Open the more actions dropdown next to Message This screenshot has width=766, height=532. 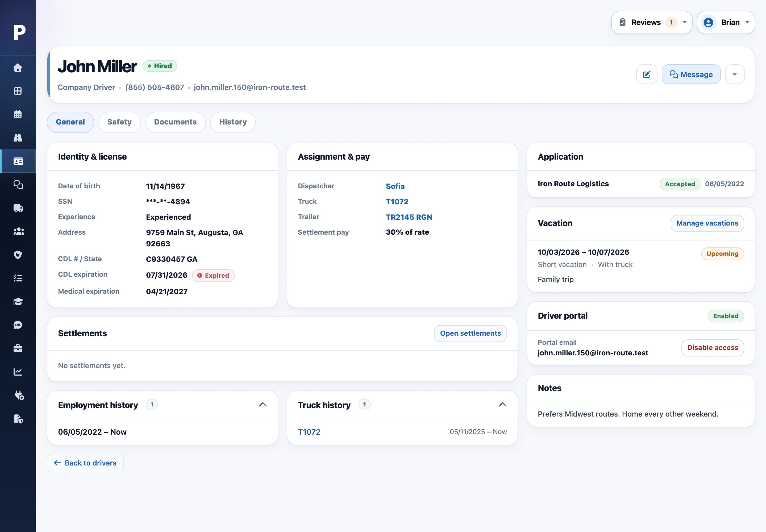[735, 74]
